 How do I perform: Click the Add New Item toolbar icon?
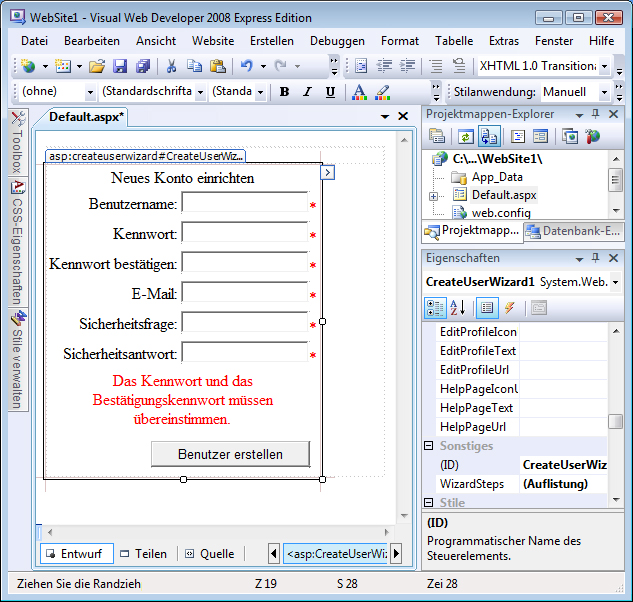pos(63,66)
